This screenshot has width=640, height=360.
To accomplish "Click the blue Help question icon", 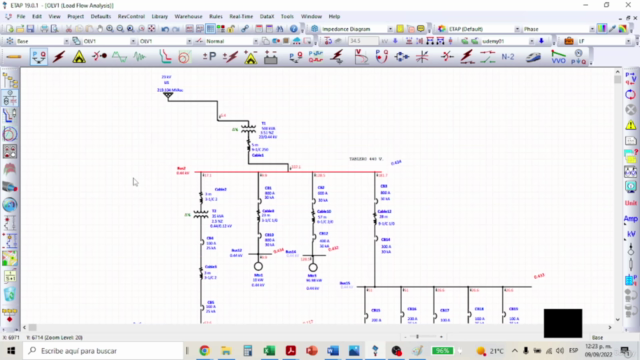I will 293,29.
